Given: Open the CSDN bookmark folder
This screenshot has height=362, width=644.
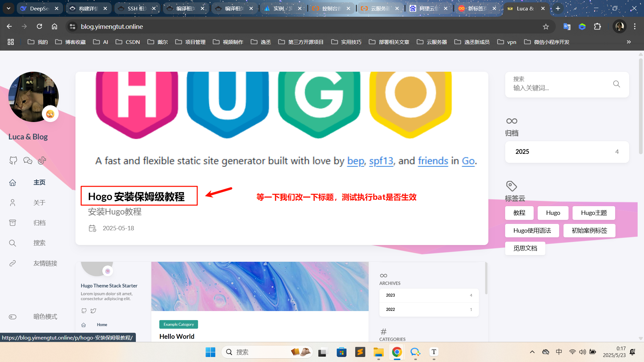Looking at the screenshot, I should point(128,42).
